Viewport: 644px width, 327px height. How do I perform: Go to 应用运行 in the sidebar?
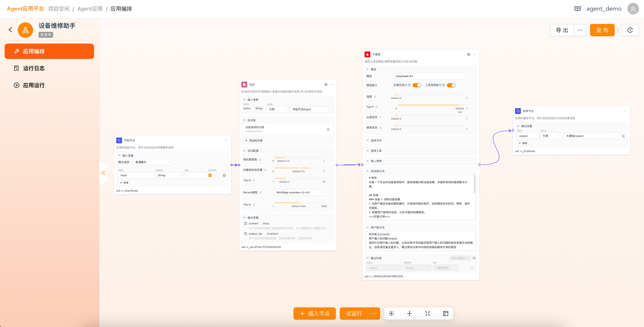[x=34, y=85]
